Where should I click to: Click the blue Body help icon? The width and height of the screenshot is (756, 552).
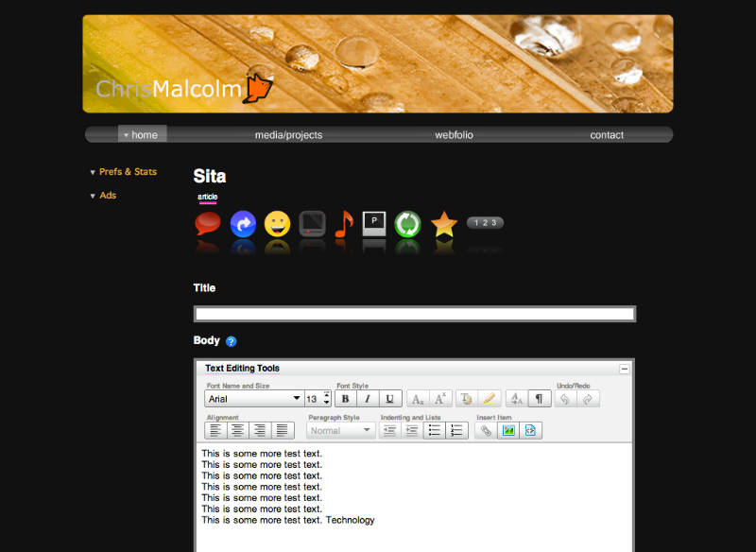tap(232, 341)
